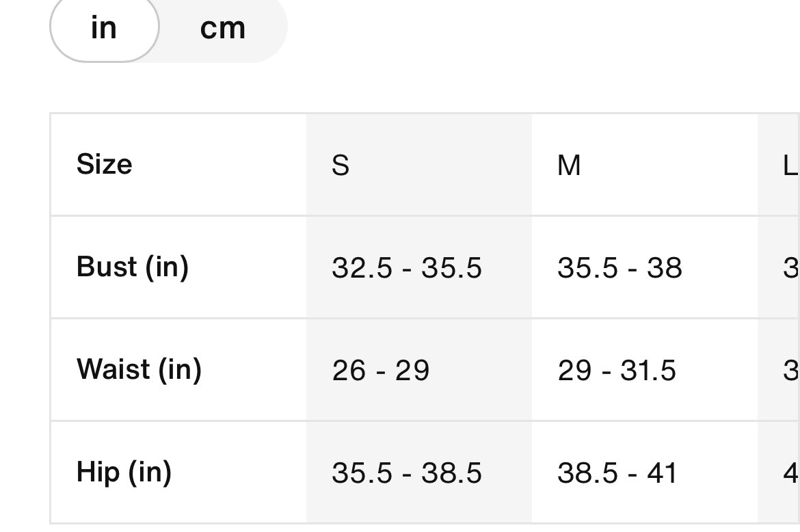This screenshot has width=800, height=532.
Task: Click the Size header cell
Action: [105, 165]
